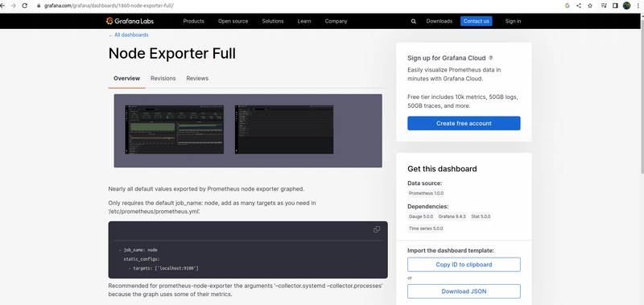Toggle the browser side panel icon

pos(615,6)
